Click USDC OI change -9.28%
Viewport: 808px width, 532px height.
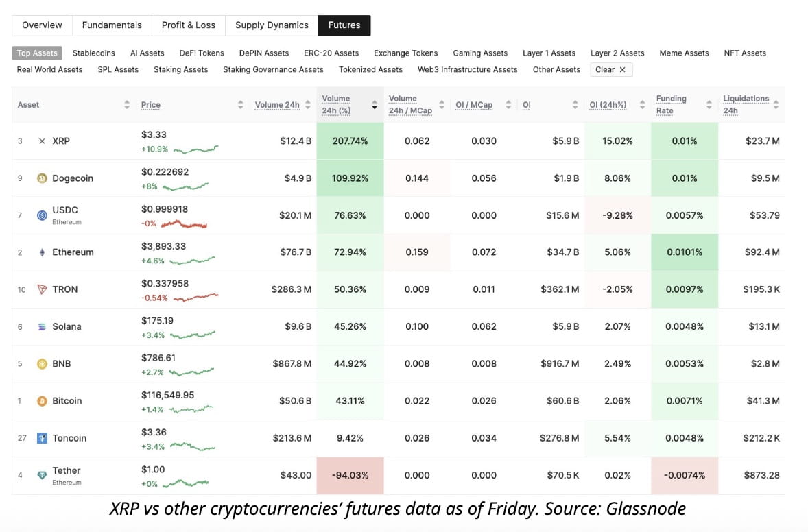tap(617, 215)
